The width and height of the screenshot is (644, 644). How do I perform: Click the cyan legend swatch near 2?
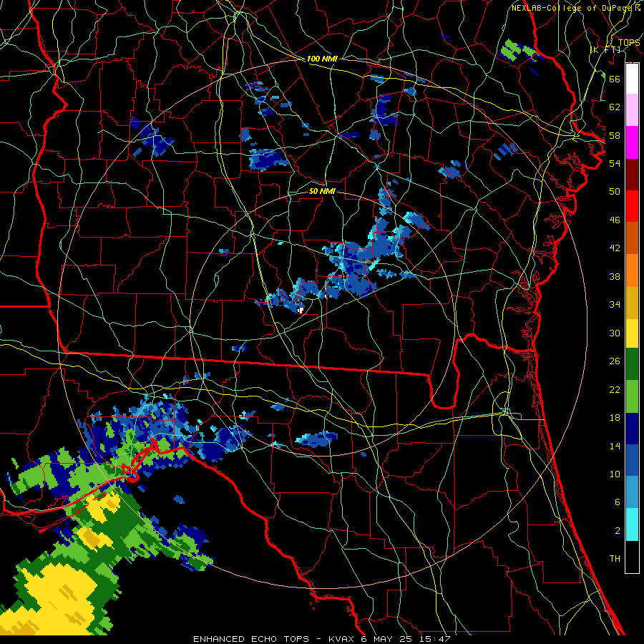632,525
